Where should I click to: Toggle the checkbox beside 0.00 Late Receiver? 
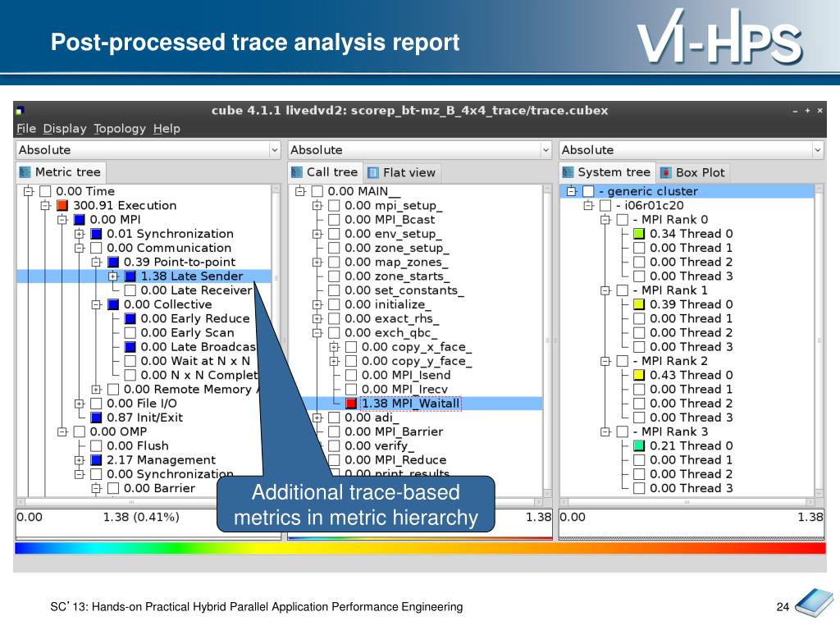pyautogui.click(x=130, y=290)
